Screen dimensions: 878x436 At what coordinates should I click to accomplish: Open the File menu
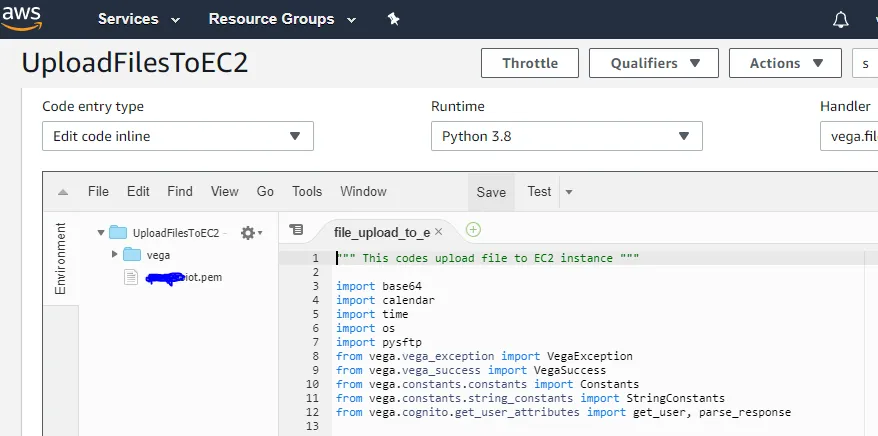[x=98, y=192]
